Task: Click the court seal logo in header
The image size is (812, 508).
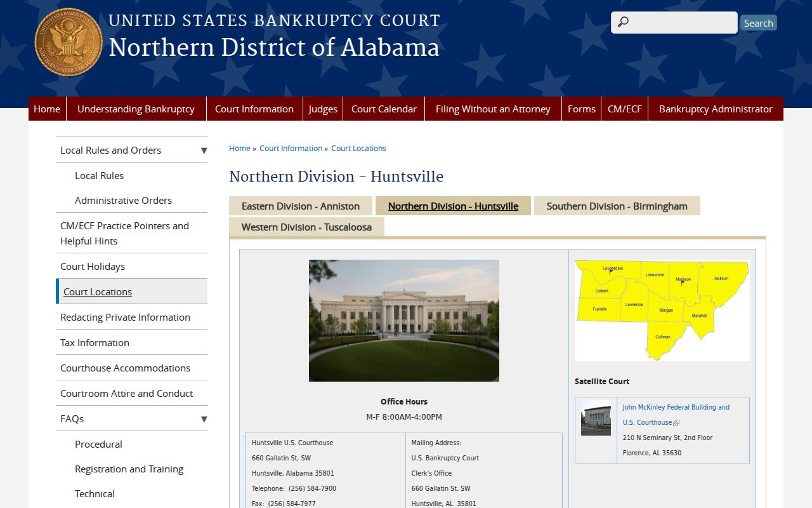Action: (x=69, y=42)
